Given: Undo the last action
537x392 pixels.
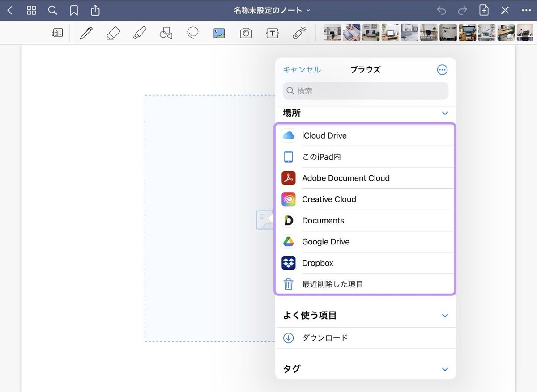Looking at the screenshot, I should [441, 10].
